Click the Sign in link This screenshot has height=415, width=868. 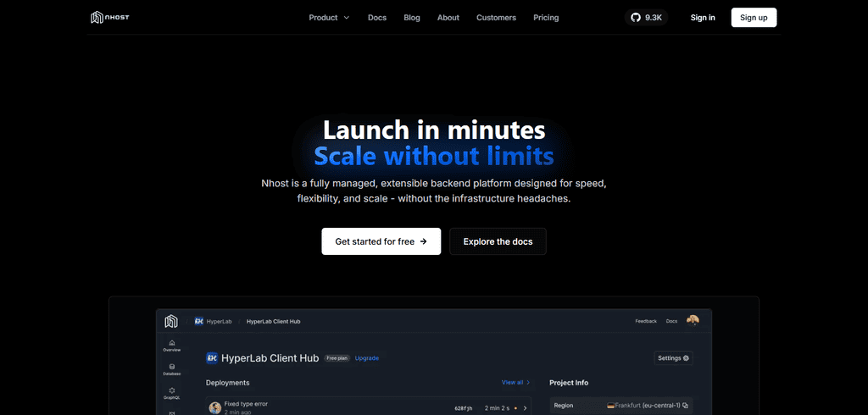[x=703, y=18]
